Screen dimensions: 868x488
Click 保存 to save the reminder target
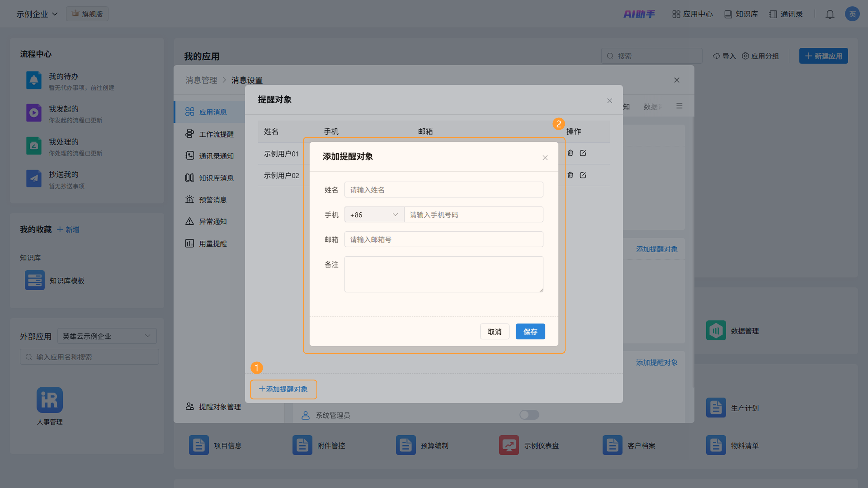(530, 331)
